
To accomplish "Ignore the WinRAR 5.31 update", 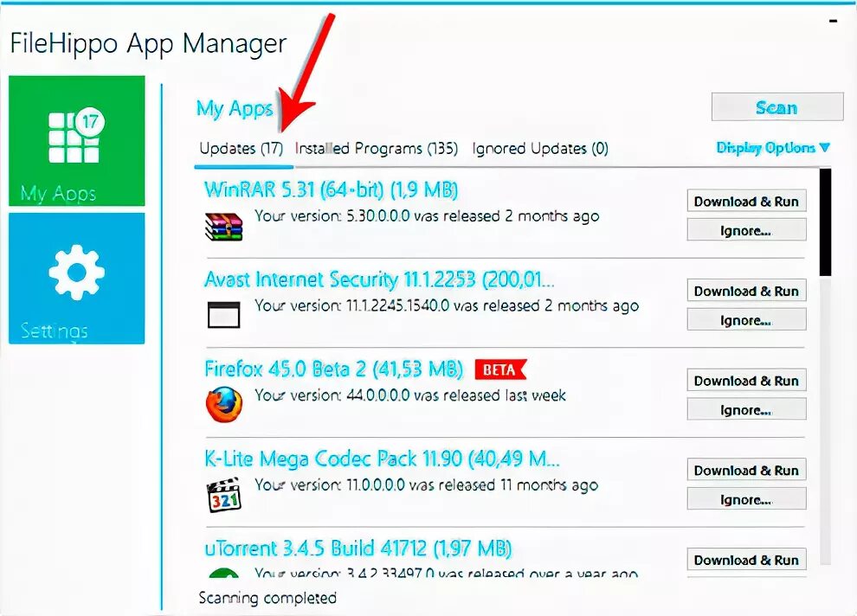I will (746, 230).
